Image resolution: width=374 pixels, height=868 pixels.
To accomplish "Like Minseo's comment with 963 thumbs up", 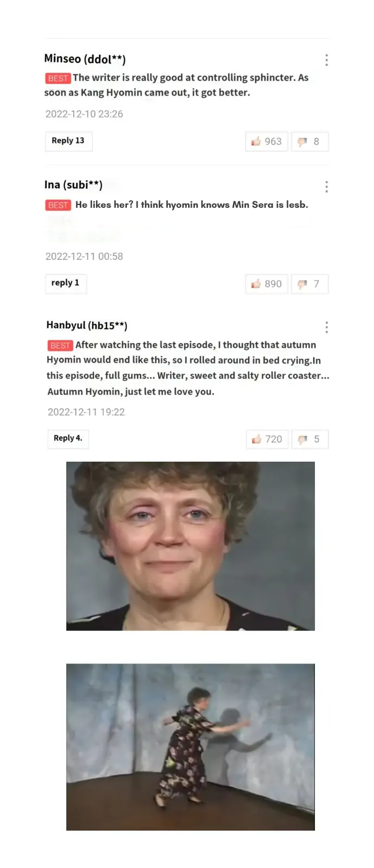I will pyautogui.click(x=267, y=142).
